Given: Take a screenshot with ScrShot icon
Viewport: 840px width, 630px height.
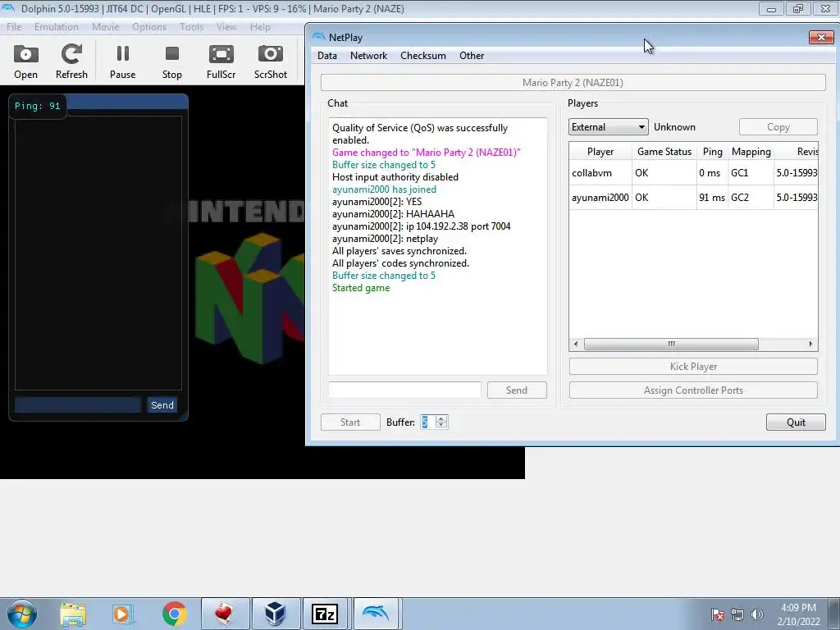Looking at the screenshot, I should pyautogui.click(x=270, y=62).
